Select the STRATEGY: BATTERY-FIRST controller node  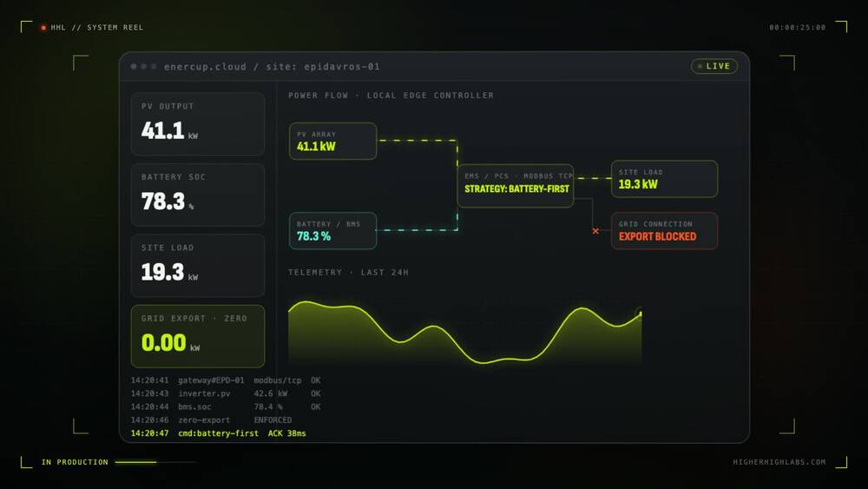click(516, 186)
